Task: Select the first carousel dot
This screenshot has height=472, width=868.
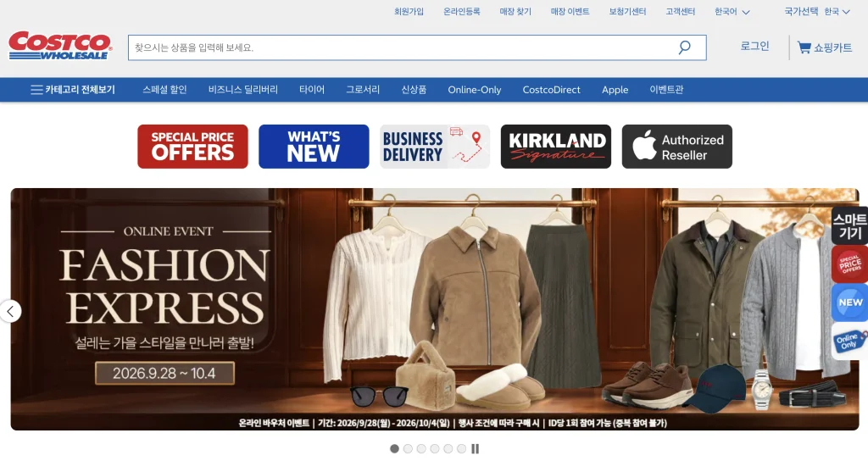Action: [x=394, y=449]
